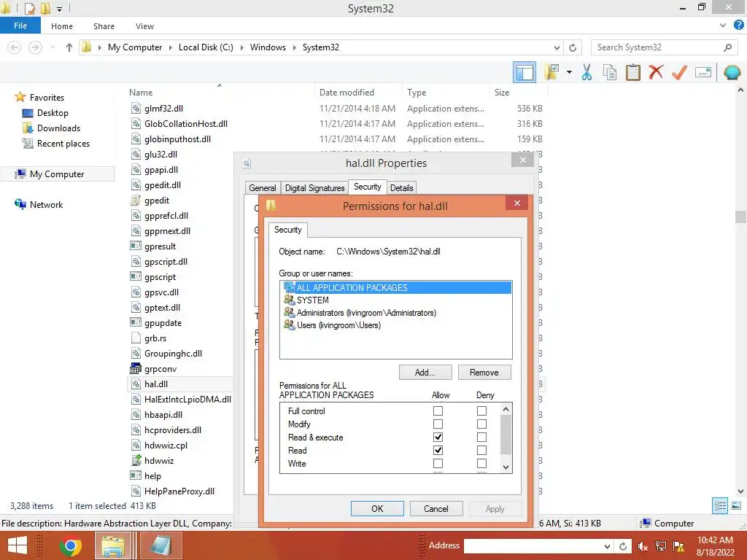Check Deny for Read & execute
This screenshot has height=560, width=747.
tap(481, 437)
